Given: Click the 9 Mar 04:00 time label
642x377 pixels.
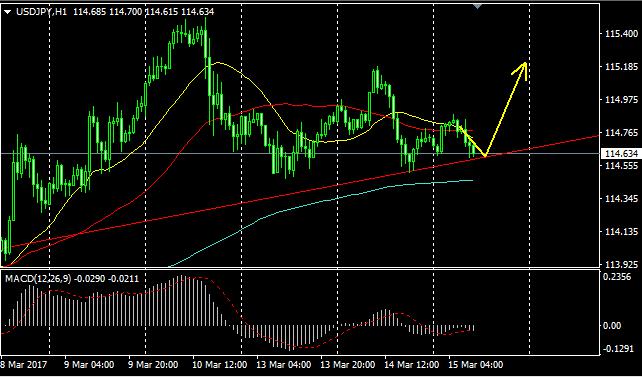Looking at the screenshot, I should coord(88,364).
